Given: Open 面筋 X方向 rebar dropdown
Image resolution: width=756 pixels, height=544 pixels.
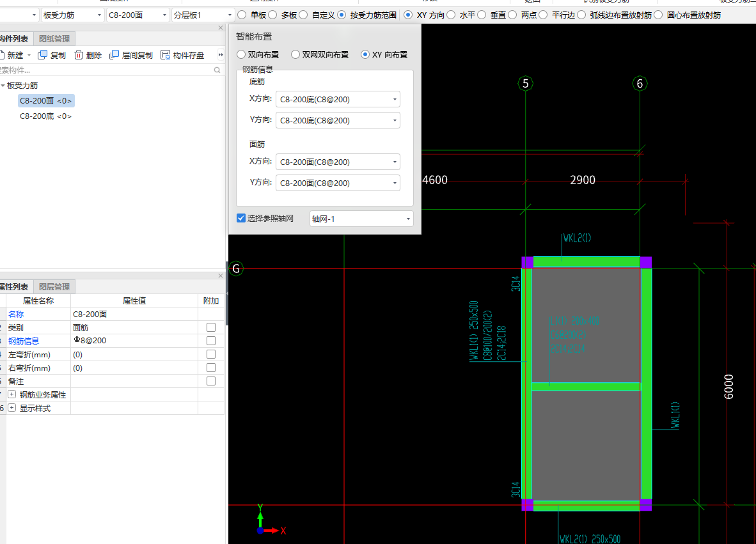Looking at the screenshot, I should click(x=338, y=162).
